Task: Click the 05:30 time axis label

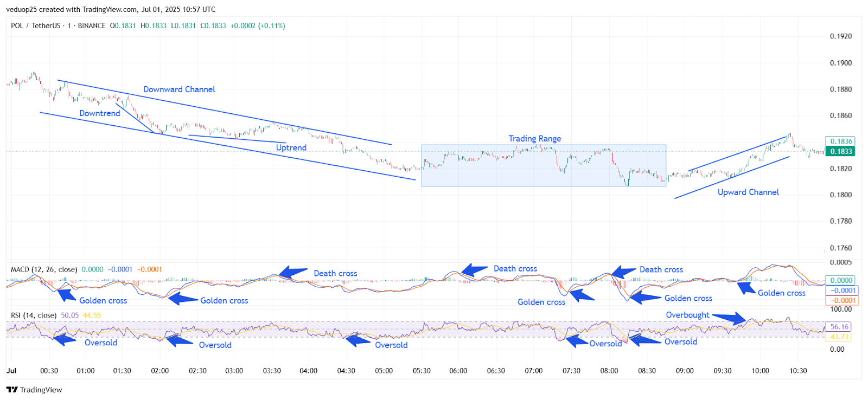Action: (422, 371)
